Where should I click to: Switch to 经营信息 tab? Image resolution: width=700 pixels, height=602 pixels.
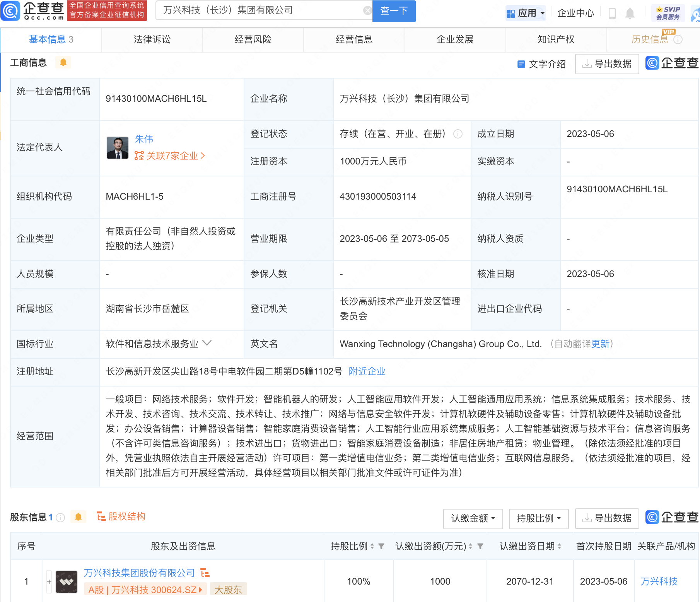click(x=354, y=39)
